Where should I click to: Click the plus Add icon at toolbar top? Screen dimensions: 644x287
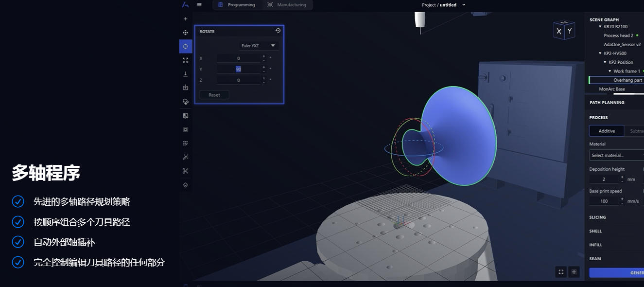pyautogui.click(x=185, y=18)
